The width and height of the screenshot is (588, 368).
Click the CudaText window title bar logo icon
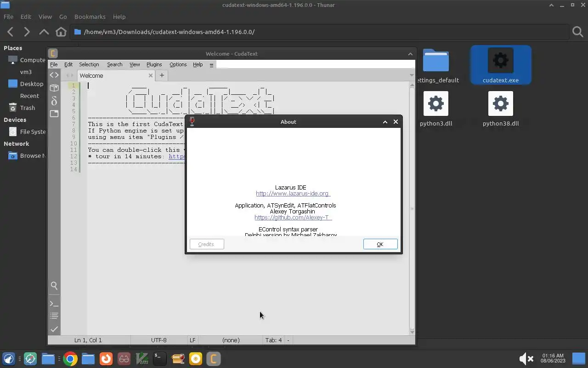(x=53, y=53)
